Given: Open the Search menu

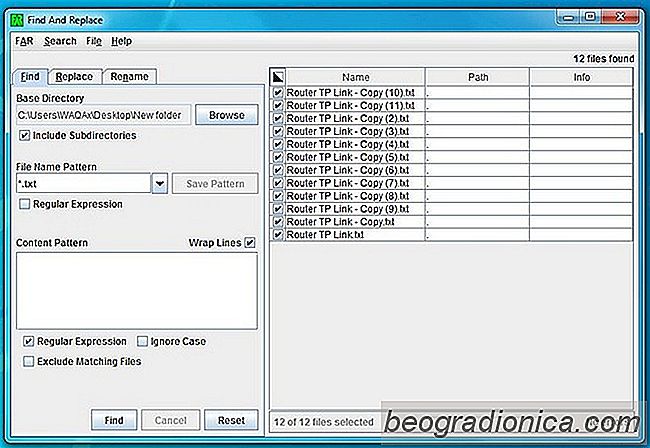Looking at the screenshot, I should [60, 41].
